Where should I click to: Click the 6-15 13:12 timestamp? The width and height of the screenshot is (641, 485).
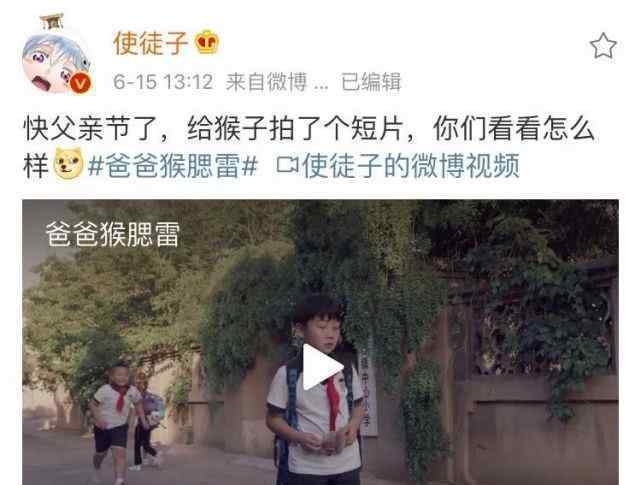(x=163, y=82)
